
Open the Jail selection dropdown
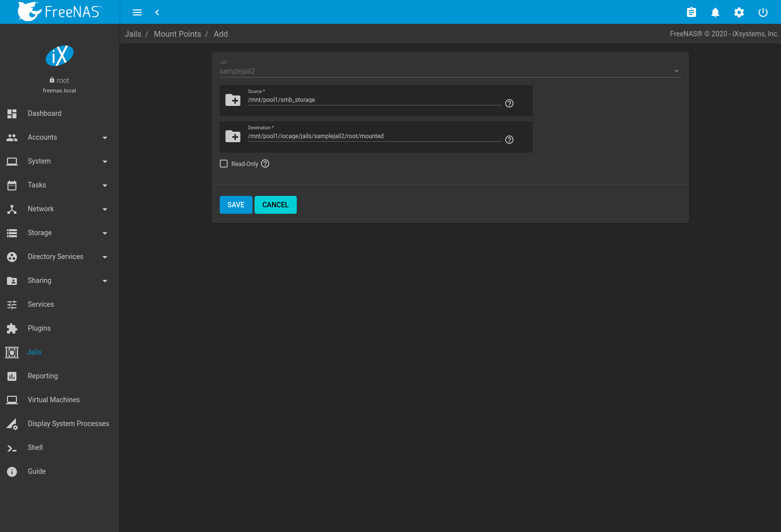tap(450, 71)
